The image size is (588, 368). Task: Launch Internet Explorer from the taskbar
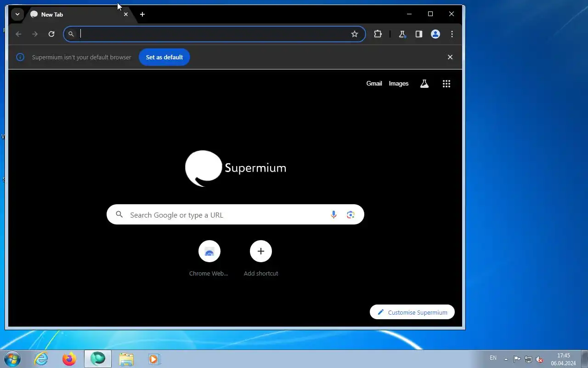click(41, 359)
